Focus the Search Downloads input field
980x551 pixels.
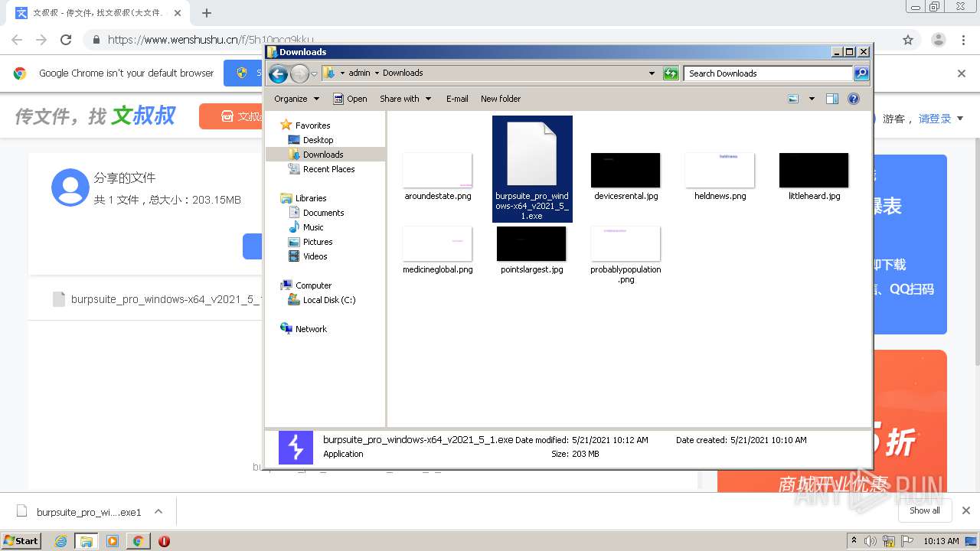[x=768, y=73]
